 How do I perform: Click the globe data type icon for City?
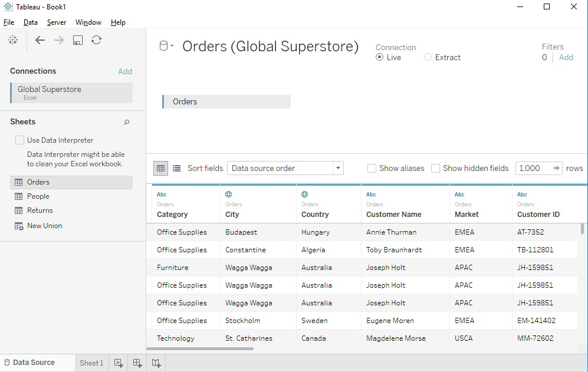point(228,194)
